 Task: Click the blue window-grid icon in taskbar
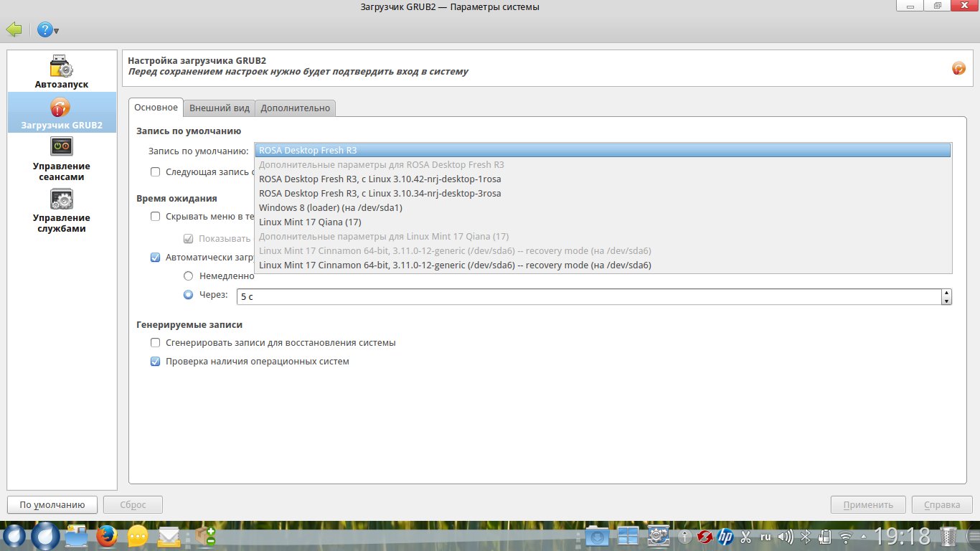pos(628,537)
